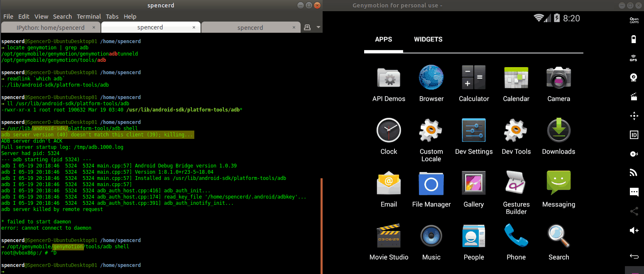Open the Genymotion battery widget
This screenshot has width=644, height=274.
click(x=634, y=39)
